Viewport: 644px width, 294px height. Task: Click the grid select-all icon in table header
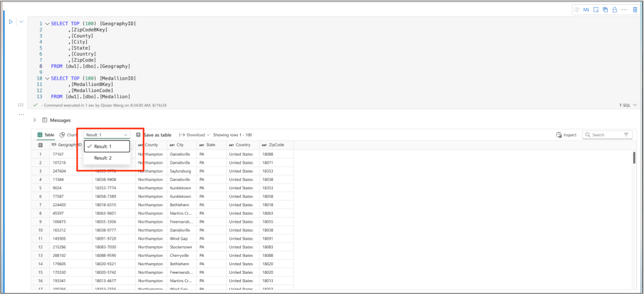[x=40, y=145]
